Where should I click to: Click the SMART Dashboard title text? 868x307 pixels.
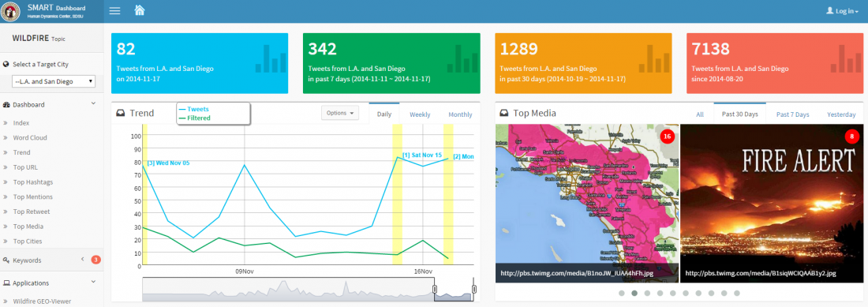(57, 9)
